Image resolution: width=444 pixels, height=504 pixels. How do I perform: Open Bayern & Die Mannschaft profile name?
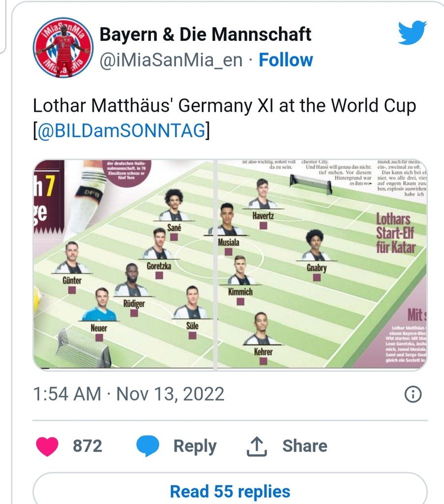[206, 34]
